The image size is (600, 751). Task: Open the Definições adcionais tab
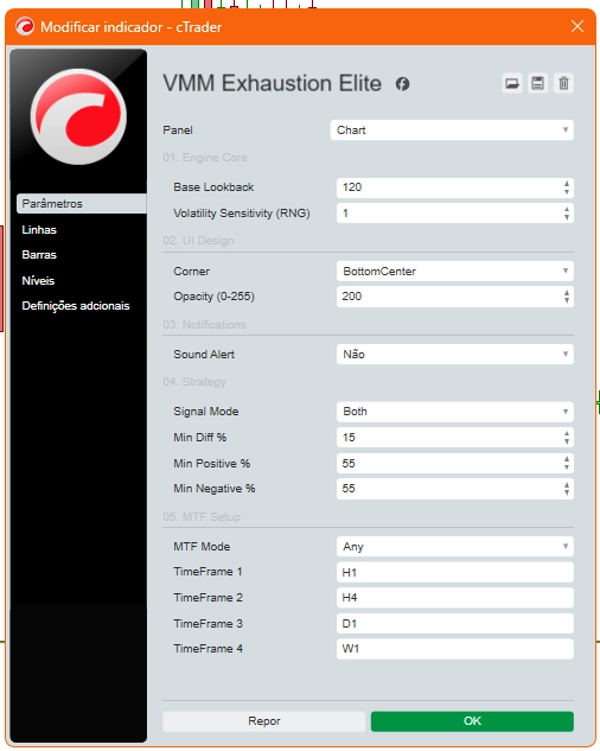point(76,306)
